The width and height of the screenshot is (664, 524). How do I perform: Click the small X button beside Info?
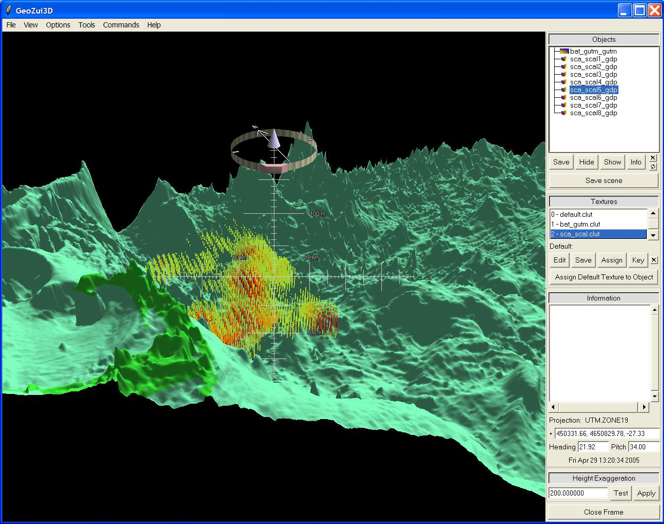click(x=653, y=158)
